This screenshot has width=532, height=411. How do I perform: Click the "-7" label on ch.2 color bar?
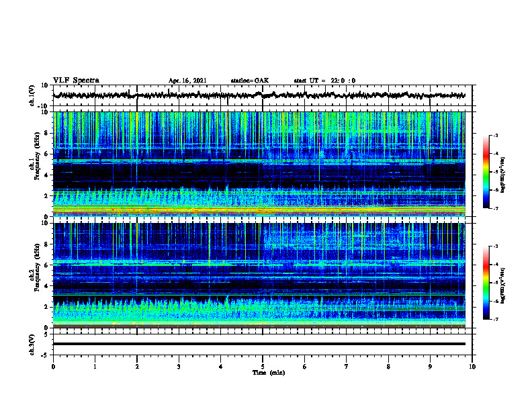pyautogui.click(x=496, y=320)
